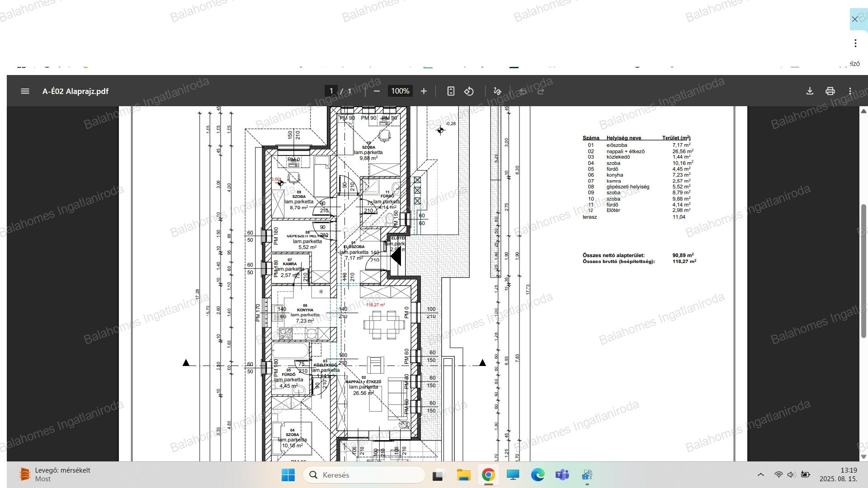Click the red '118,27 m²' label on plan
This screenshot has height=488, width=868.
click(x=375, y=305)
